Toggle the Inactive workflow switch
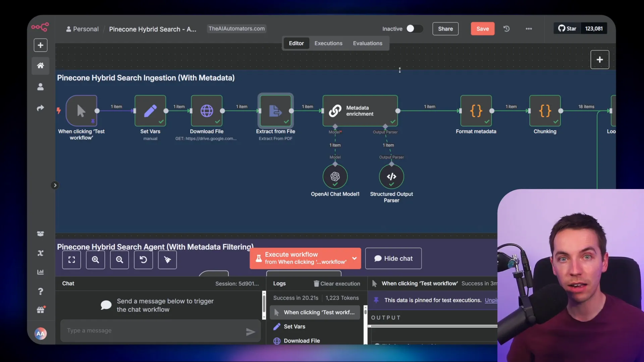The width and height of the screenshot is (644, 362). pos(414,29)
